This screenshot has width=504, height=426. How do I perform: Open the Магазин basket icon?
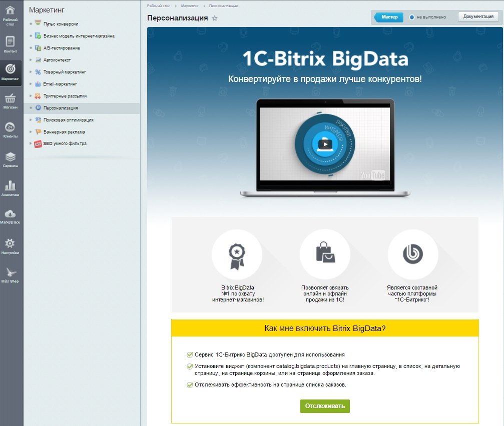pos(10,98)
